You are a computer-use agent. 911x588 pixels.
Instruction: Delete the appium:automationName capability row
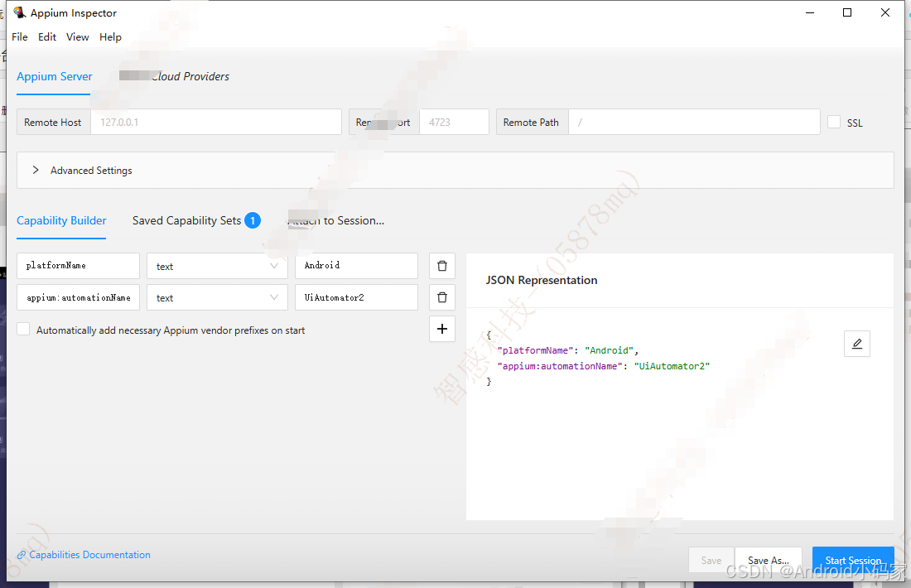click(x=442, y=297)
